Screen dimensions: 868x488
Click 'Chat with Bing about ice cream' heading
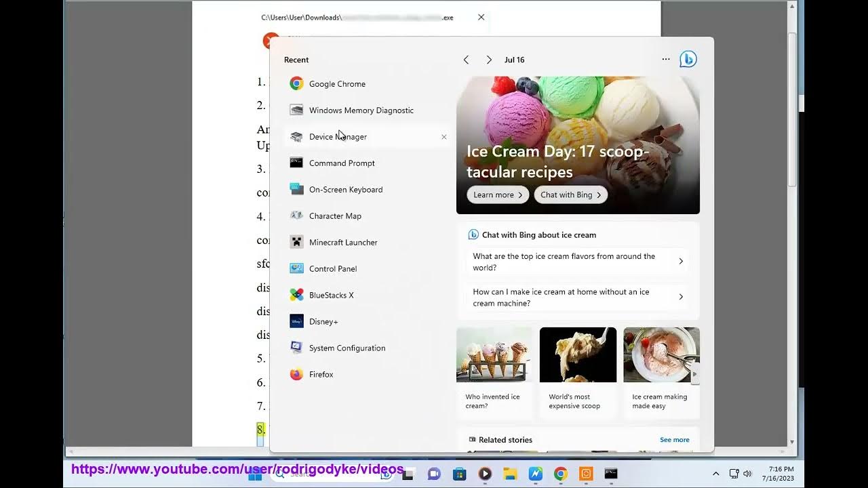(x=539, y=235)
